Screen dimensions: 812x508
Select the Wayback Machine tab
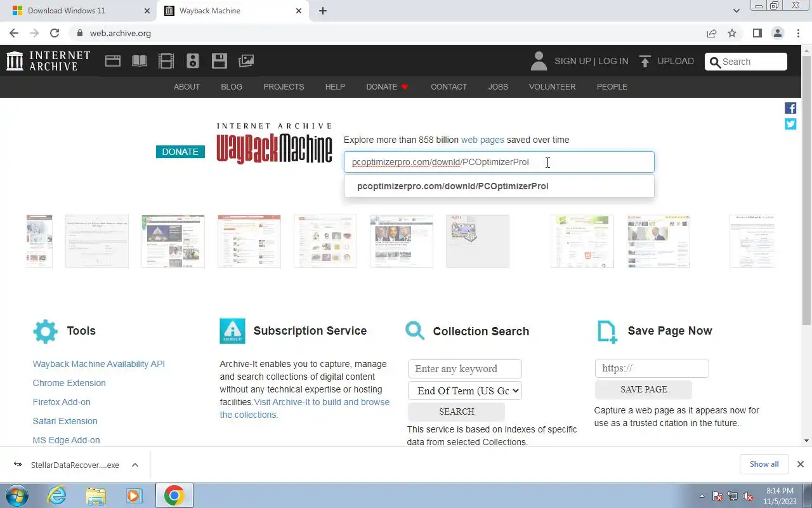232,11
